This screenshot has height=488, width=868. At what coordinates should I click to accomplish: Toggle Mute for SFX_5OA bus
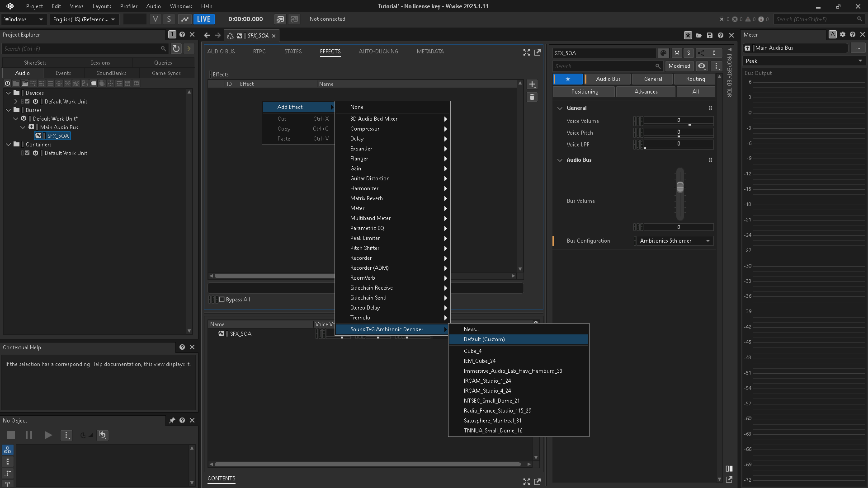(677, 53)
